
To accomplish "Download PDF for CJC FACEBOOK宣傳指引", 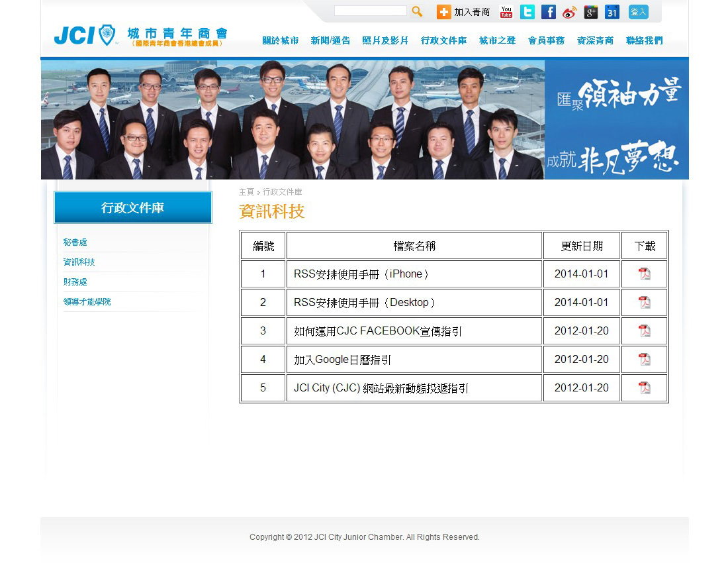I will 645,331.
